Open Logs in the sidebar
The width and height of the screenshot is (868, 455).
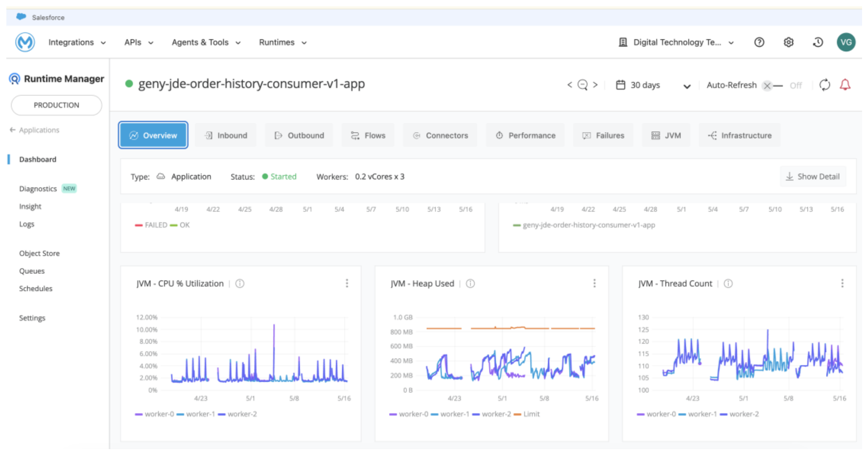[27, 224]
